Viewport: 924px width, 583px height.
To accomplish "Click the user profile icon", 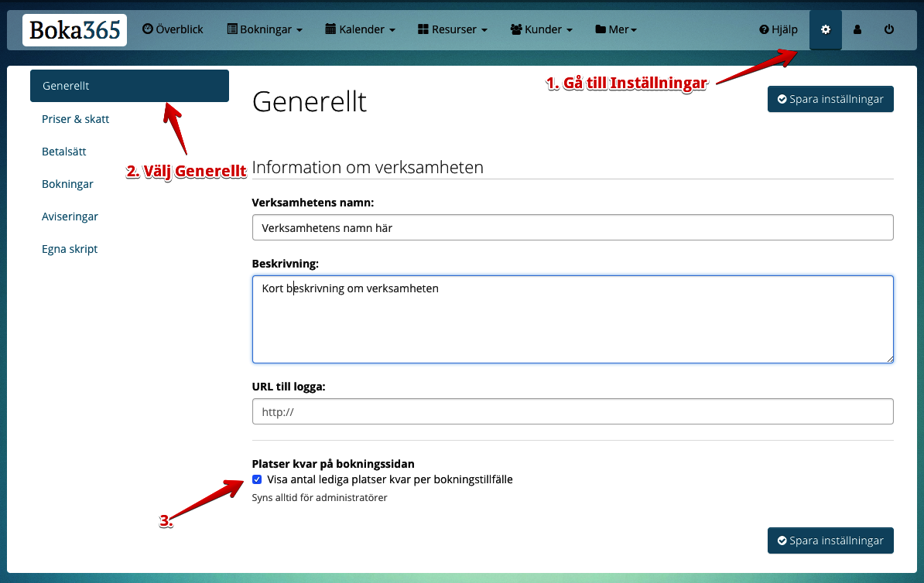I will [x=857, y=29].
